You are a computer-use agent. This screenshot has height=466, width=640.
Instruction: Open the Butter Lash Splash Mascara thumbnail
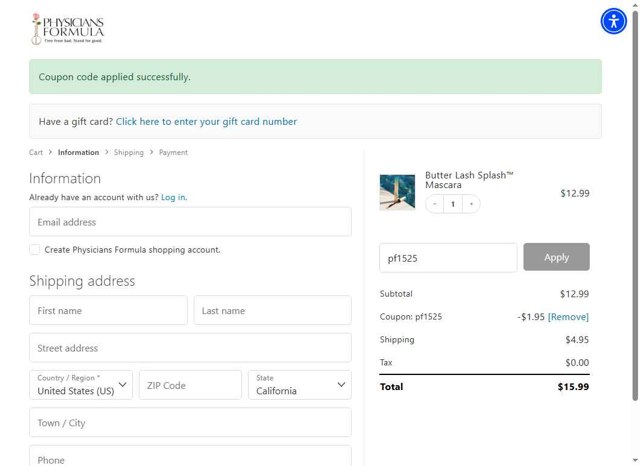(x=397, y=192)
